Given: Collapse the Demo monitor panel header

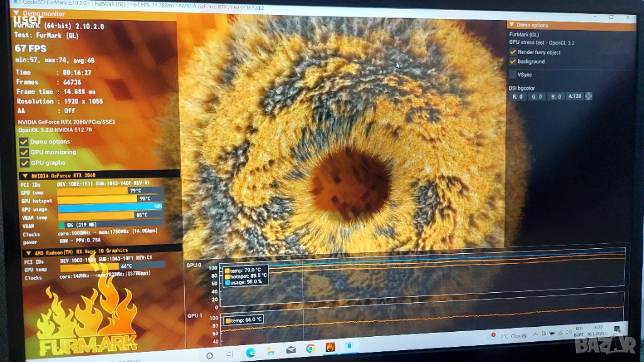Looking at the screenshot, I should (16, 13).
